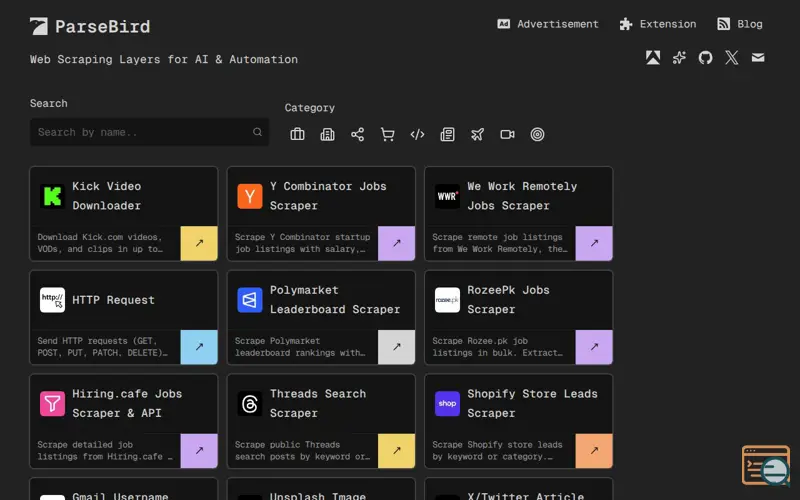This screenshot has width=800, height=500.
Task: Open HTTP Request via blue arrow button
Action: [x=199, y=347]
